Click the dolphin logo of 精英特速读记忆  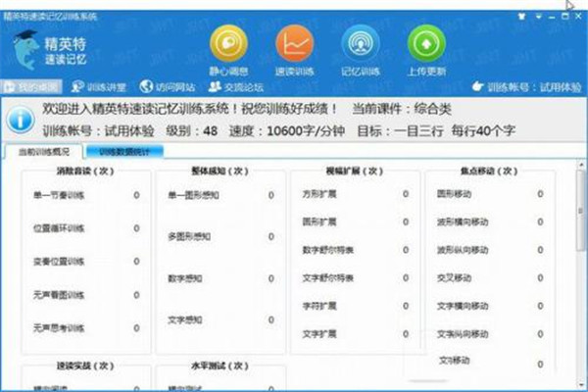[25, 50]
